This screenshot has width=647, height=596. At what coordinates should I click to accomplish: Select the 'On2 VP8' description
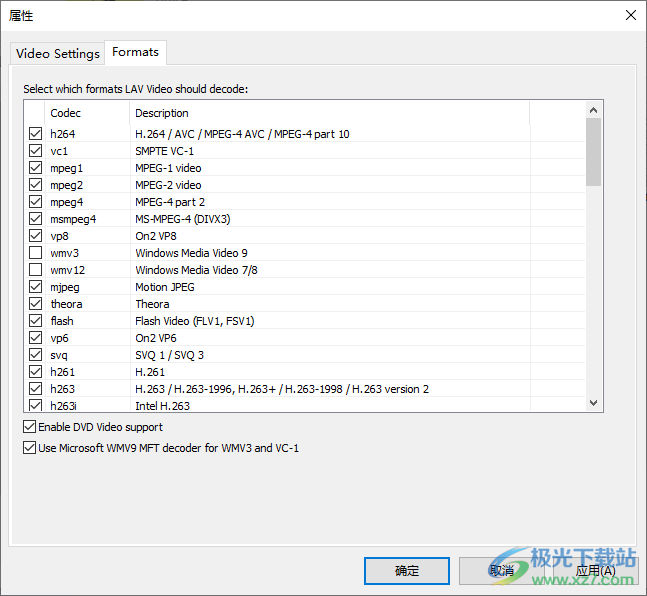pyautogui.click(x=156, y=236)
